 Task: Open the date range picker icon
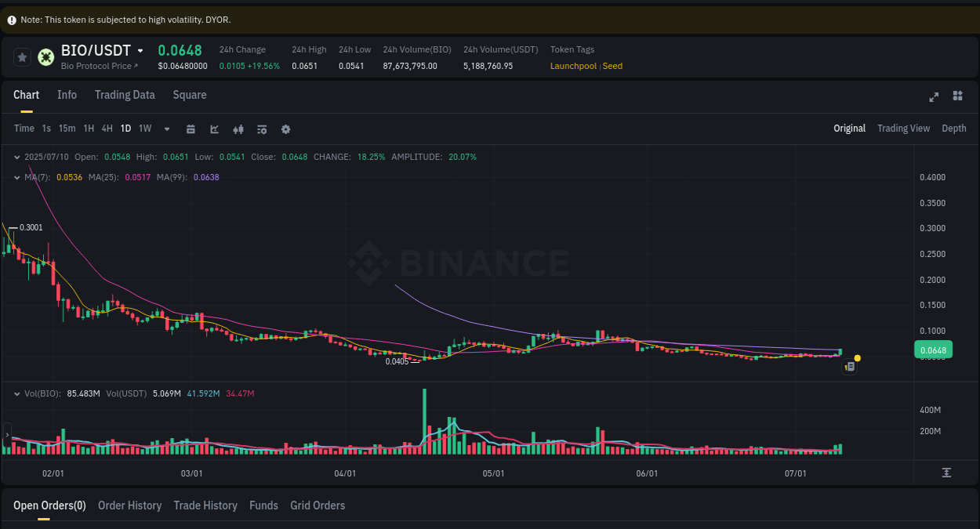(191, 129)
